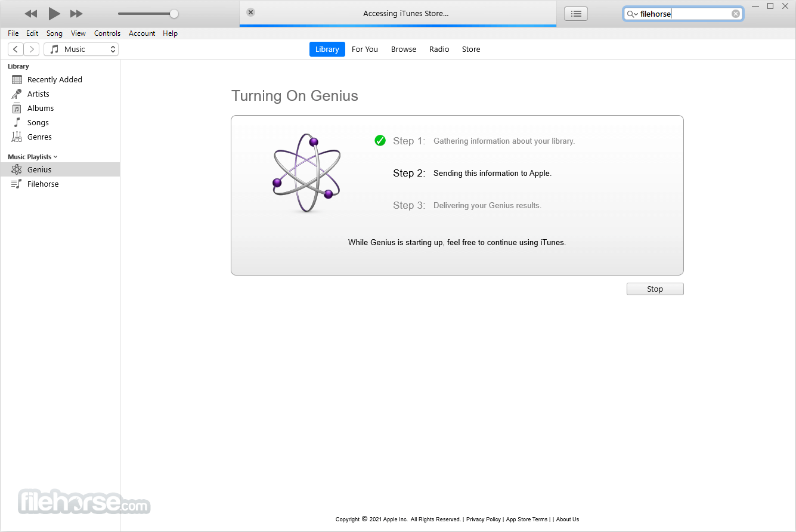Click 'Sending this information to Apple.' text
796x532 pixels.
pyautogui.click(x=493, y=174)
